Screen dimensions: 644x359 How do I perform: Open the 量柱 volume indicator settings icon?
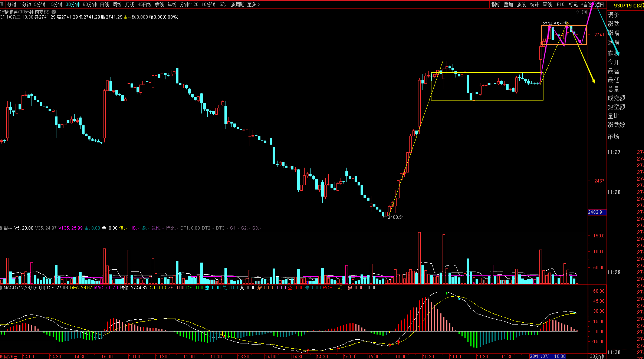point(1,228)
